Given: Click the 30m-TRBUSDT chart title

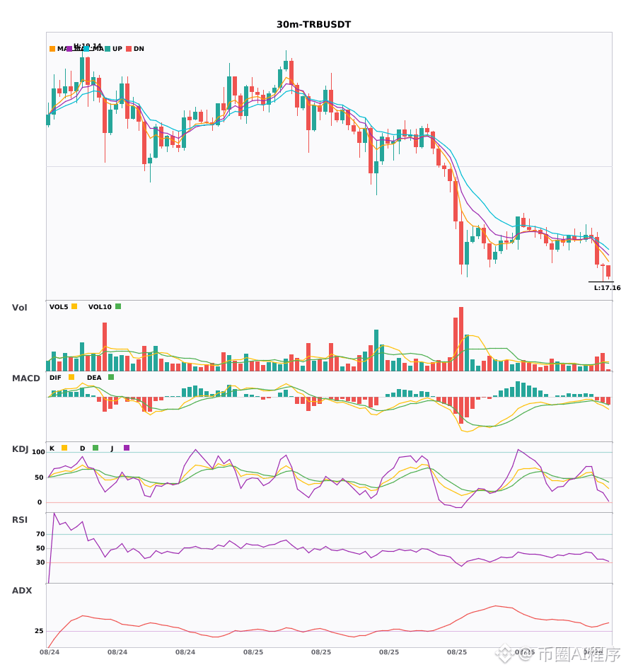Looking at the screenshot, I should [313, 25].
